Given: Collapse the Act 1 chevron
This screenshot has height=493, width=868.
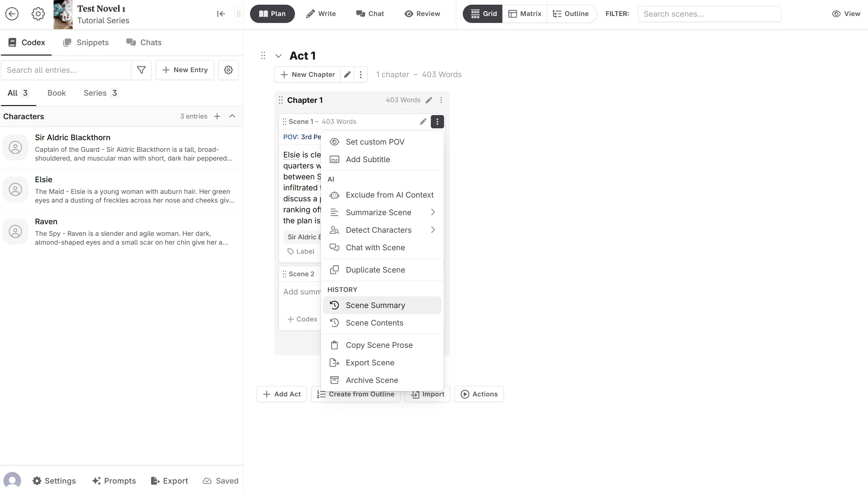Looking at the screenshot, I should (278, 56).
